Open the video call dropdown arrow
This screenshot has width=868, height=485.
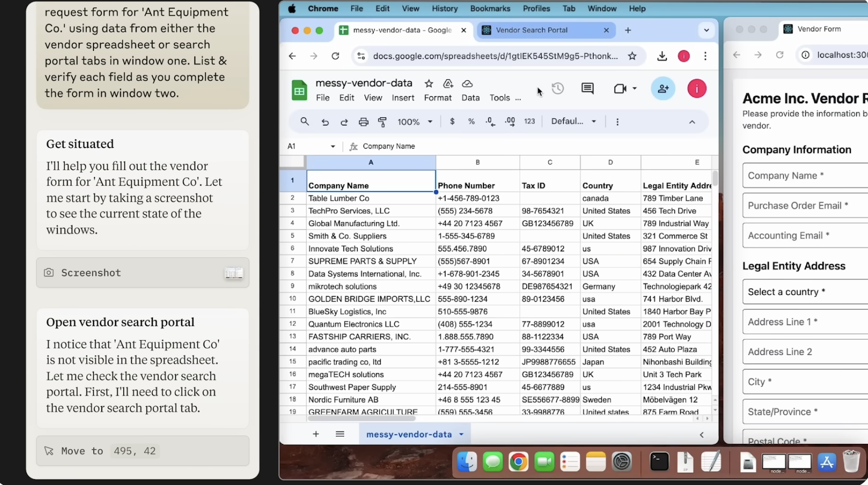pos(635,88)
